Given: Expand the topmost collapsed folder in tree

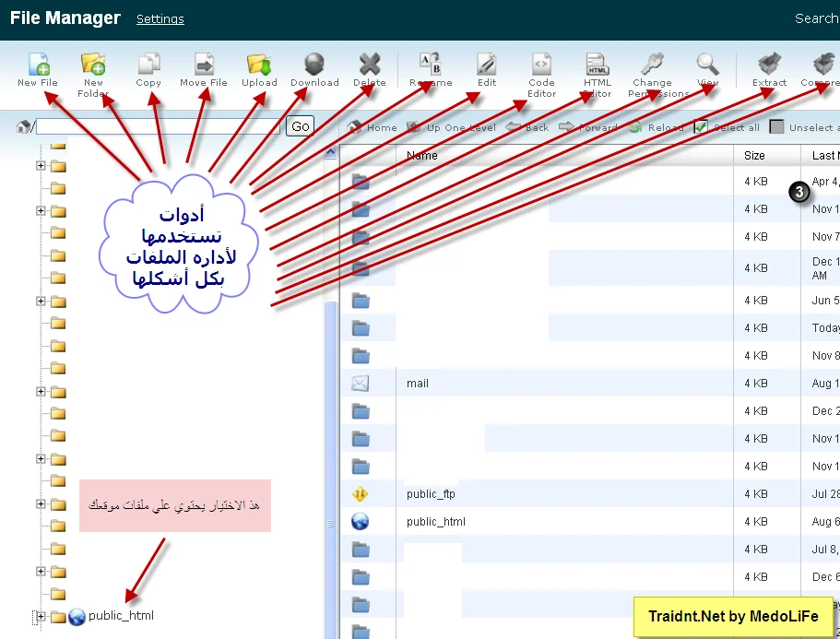Looking at the screenshot, I should pos(41,166).
